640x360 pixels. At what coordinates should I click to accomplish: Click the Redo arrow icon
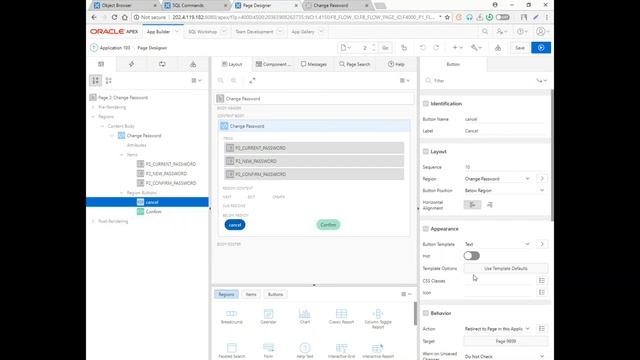click(436, 48)
